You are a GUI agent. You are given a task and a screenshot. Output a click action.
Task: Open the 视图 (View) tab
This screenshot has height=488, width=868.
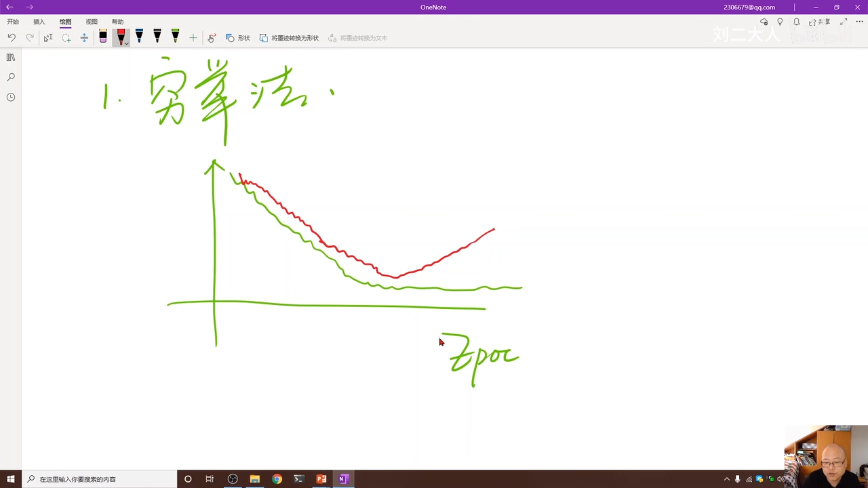(x=92, y=22)
